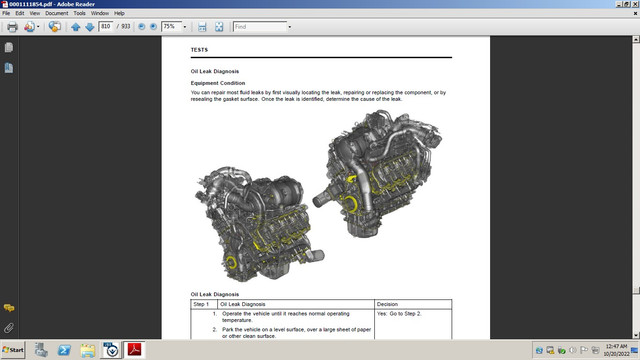Open the Window menu

[x=100, y=13]
